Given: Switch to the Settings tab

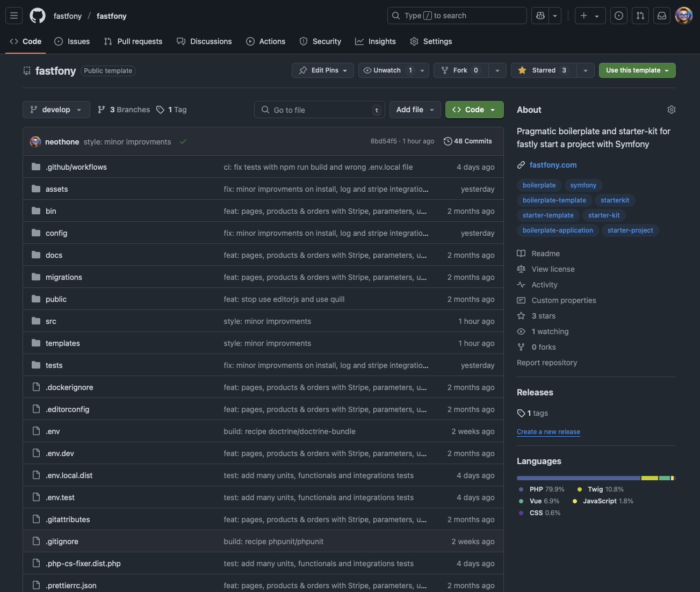Looking at the screenshot, I should [x=431, y=41].
